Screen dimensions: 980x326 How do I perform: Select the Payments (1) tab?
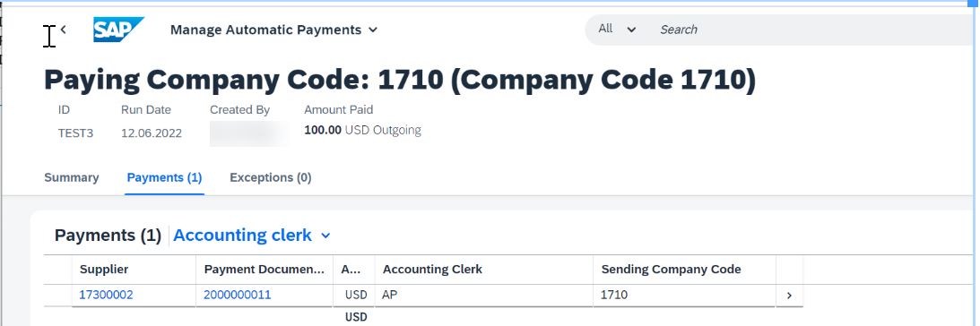click(x=164, y=178)
